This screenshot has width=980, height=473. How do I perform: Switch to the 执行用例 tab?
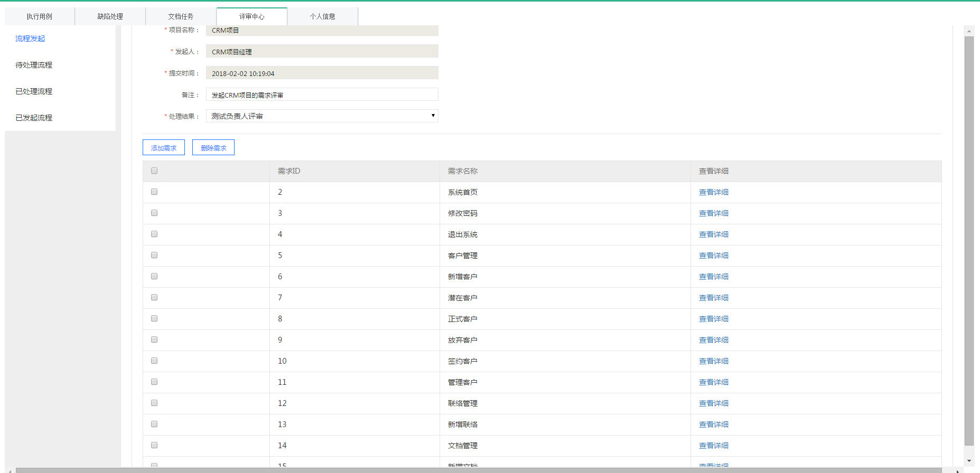click(x=40, y=16)
